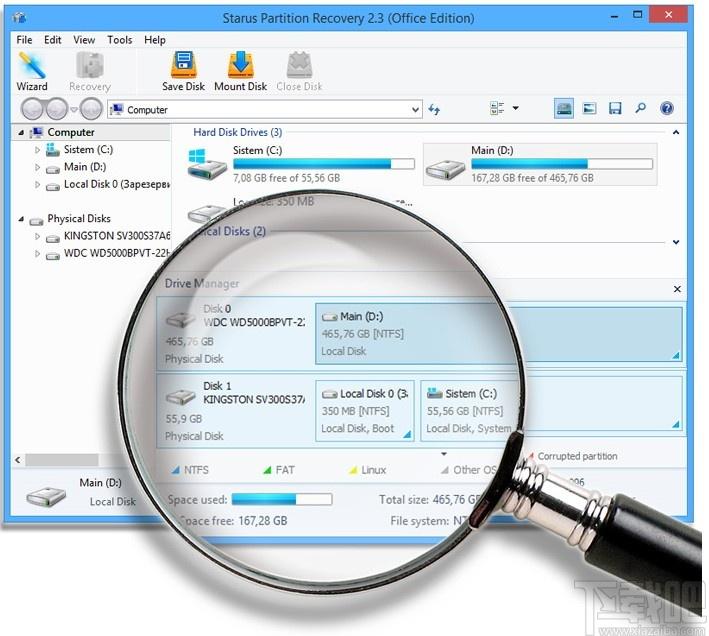This screenshot has height=636, width=709.
Task: Select WDC WD5000BPVT in the tree
Action: [117, 254]
